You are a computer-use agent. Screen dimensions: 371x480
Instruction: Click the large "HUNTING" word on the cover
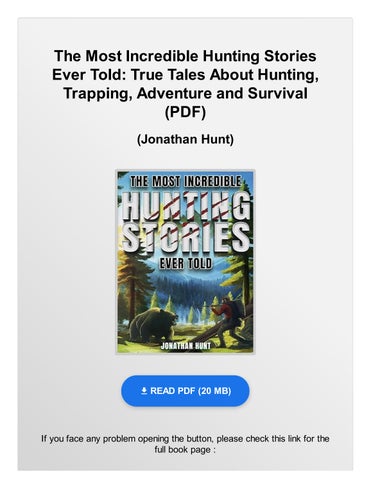186,206
